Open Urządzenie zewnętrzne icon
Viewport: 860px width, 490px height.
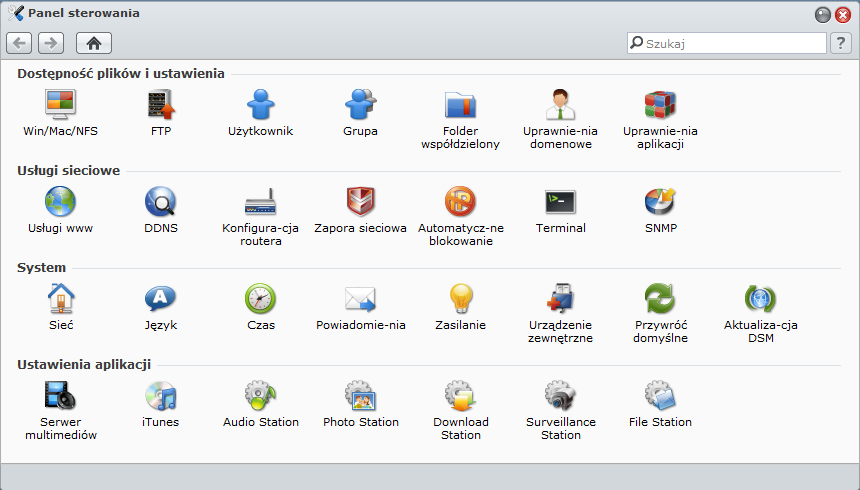click(561, 298)
